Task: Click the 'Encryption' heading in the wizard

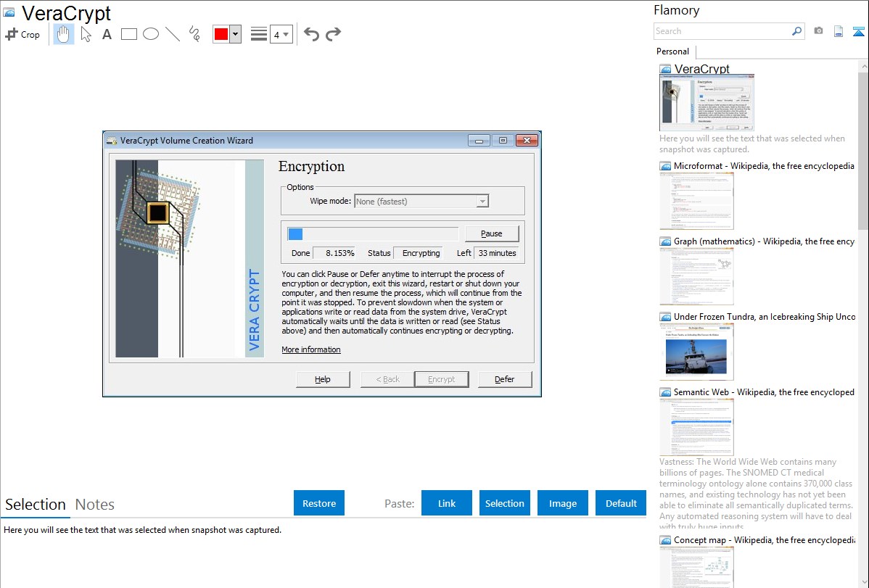Action: point(311,166)
